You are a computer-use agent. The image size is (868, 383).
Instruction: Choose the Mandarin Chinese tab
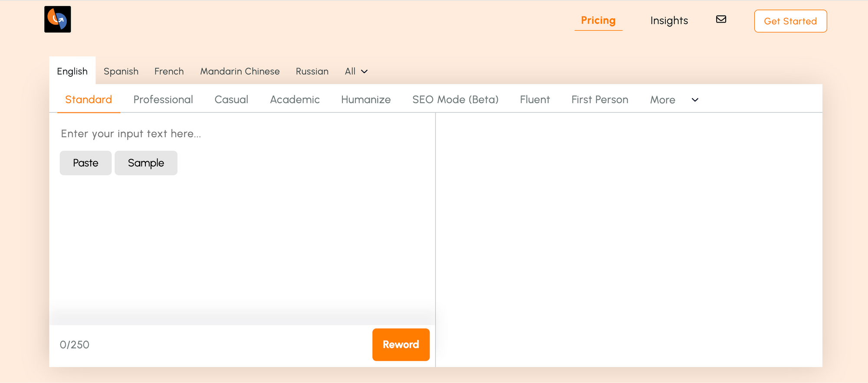pyautogui.click(x=240, y=72)
